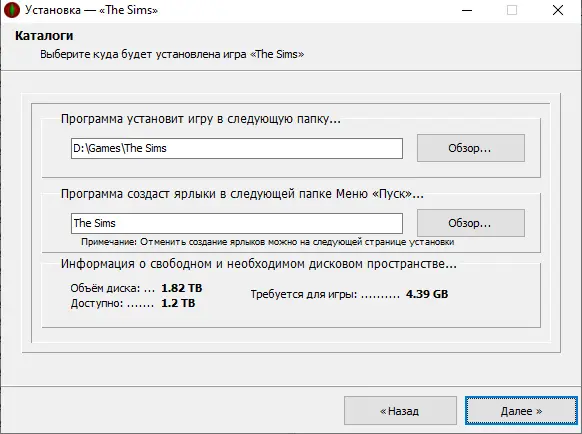
Task: Click Обзор next to the install folder path
Action: 471,148
